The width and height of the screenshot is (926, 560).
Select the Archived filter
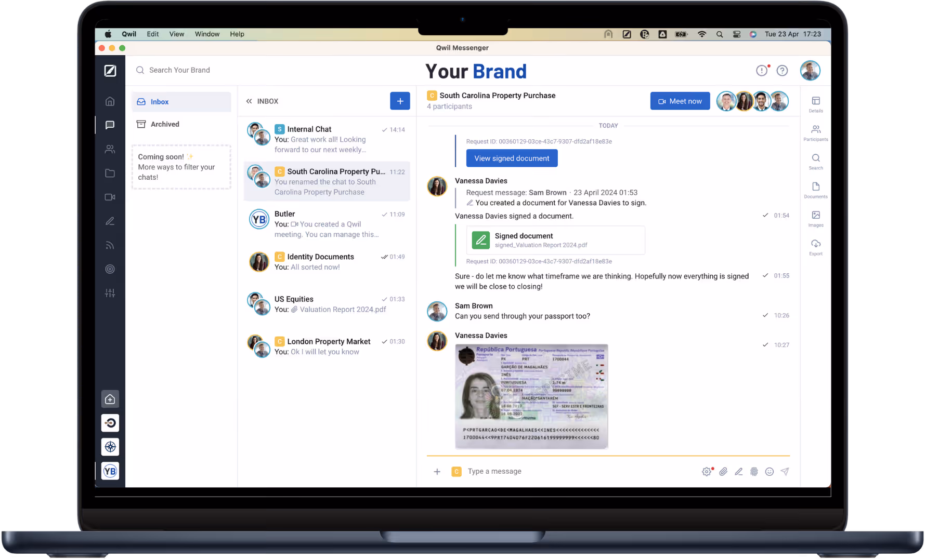point(181,124)
